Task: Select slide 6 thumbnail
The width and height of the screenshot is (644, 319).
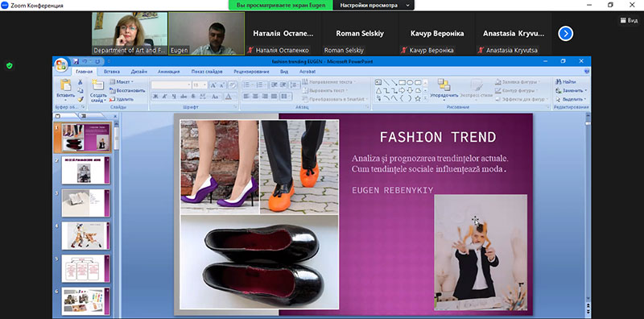Action: click(x=86, y=301)
